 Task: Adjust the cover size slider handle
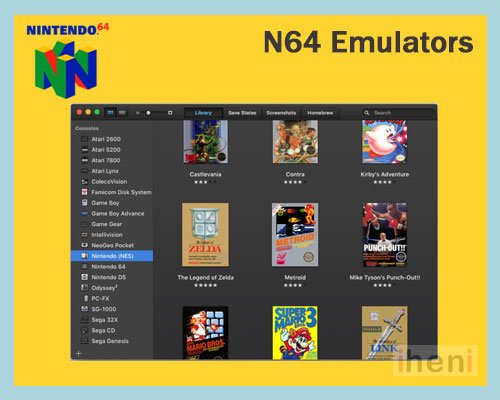tap(148, 113)
